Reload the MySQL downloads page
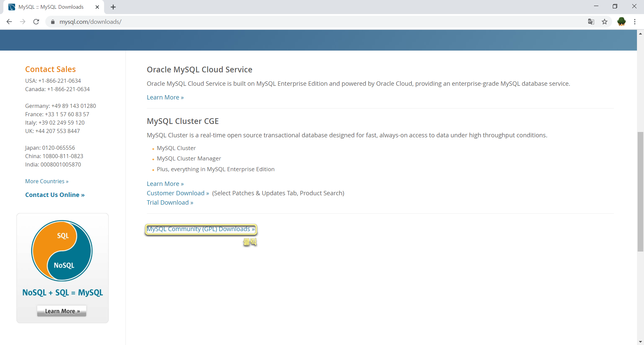 36,22
